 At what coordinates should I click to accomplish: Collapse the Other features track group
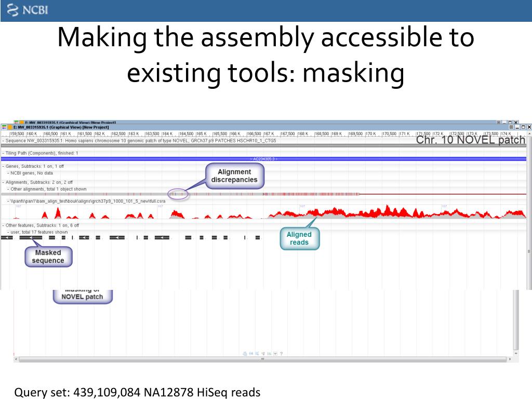[3, 225]
